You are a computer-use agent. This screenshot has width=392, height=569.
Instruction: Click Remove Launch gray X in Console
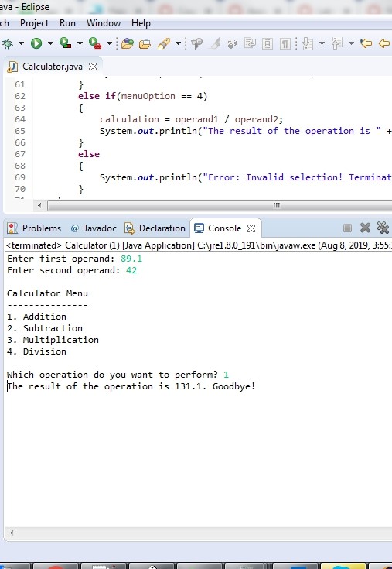(365, 228)
